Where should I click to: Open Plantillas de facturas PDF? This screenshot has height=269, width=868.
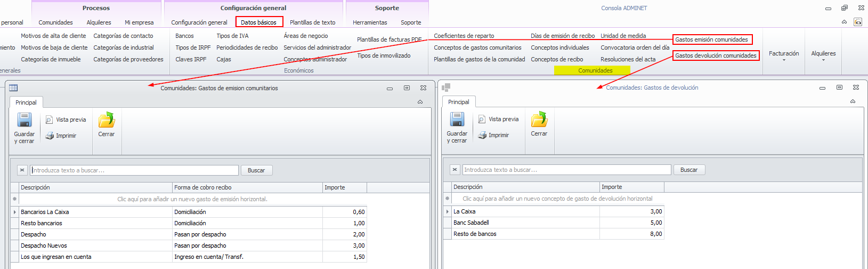coord(389,39)
